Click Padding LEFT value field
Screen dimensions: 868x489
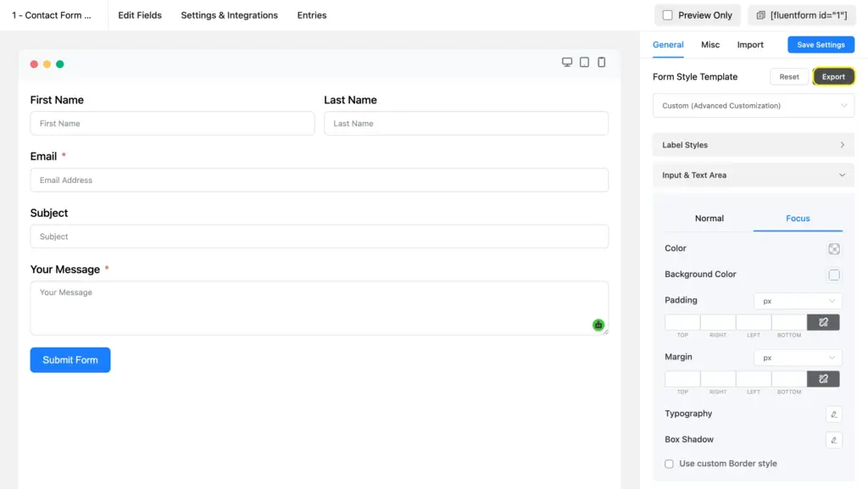click(754, 322)
